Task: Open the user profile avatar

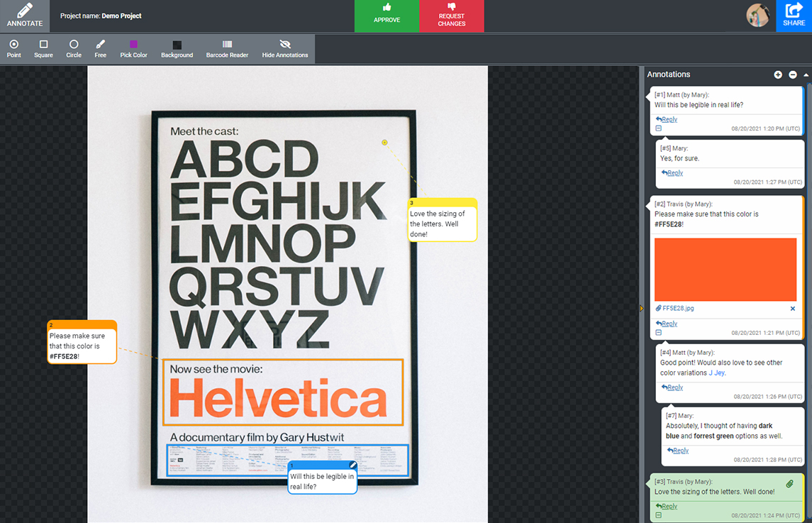Action: (x=757, y=15)
